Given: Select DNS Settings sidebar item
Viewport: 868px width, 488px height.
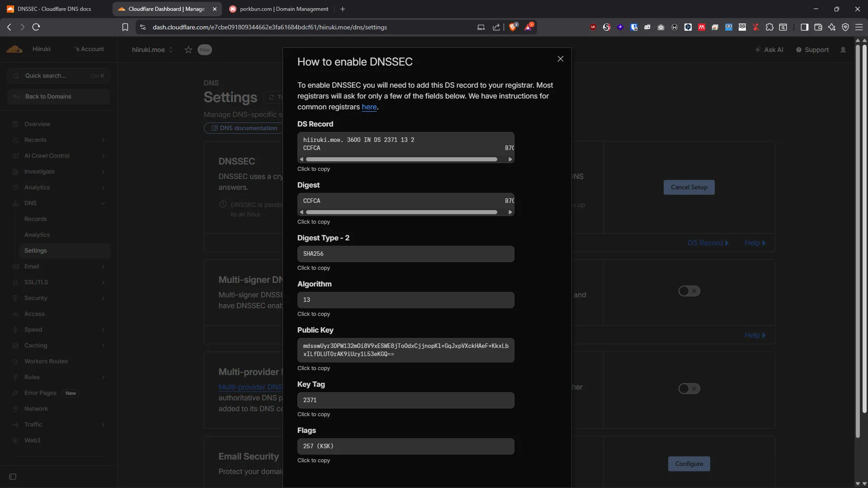Looking at the screenshot, I should click(x=65, y=251).
